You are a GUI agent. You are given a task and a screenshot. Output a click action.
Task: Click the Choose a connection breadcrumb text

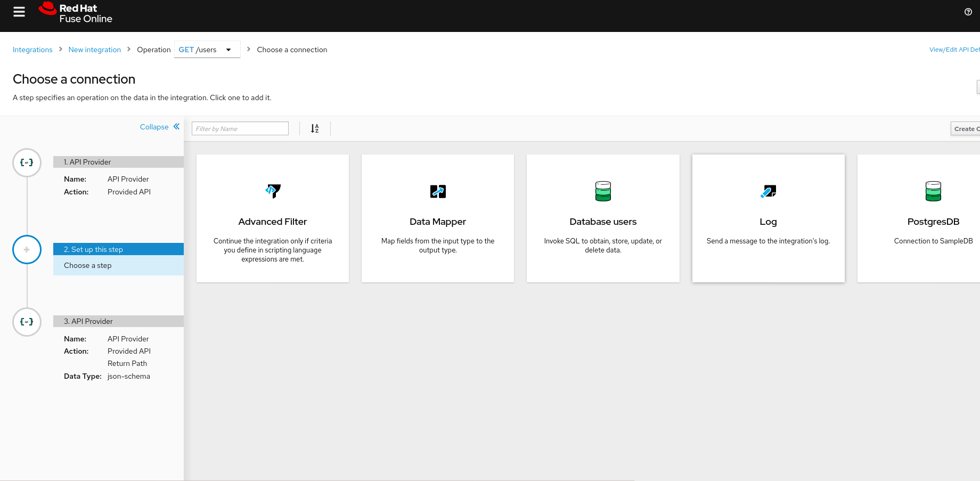click(292, 50)
